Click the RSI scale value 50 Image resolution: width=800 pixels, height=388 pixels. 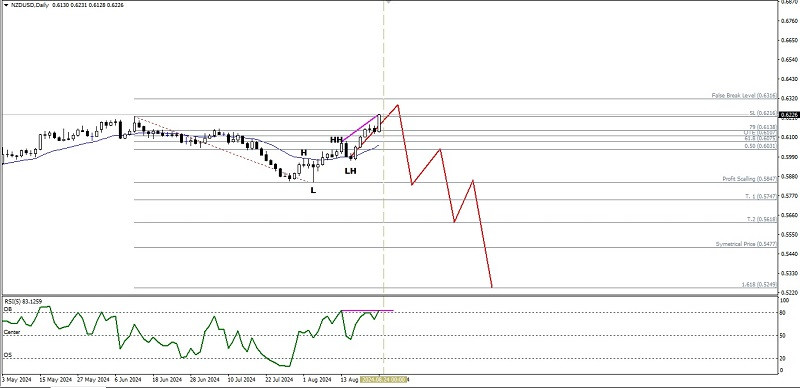click(x=783, y=335)
